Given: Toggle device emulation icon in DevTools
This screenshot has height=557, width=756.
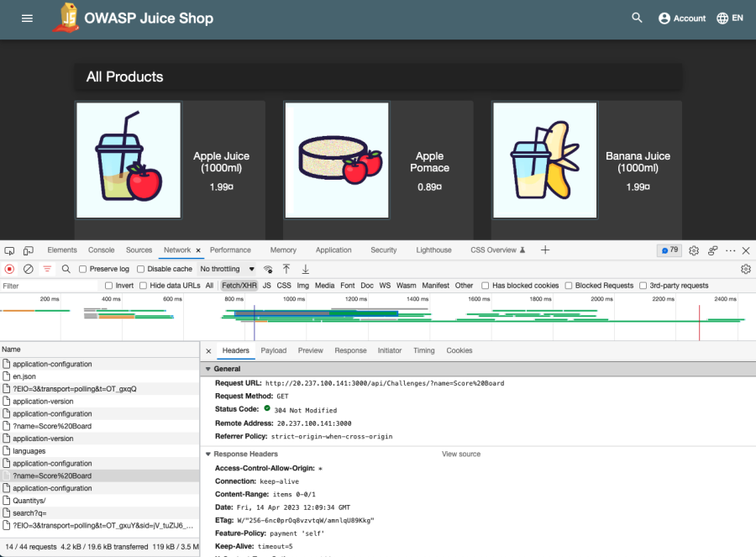Looking at the screenshot, I should [x=29, y=250].
